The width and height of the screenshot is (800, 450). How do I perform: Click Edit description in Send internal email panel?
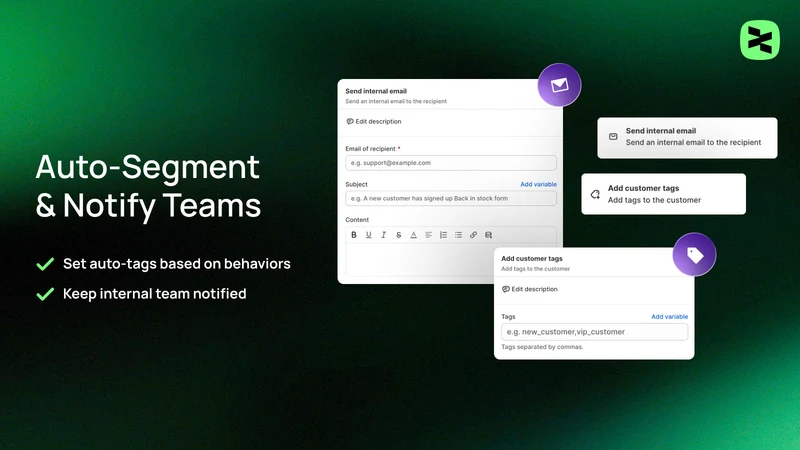374,121
